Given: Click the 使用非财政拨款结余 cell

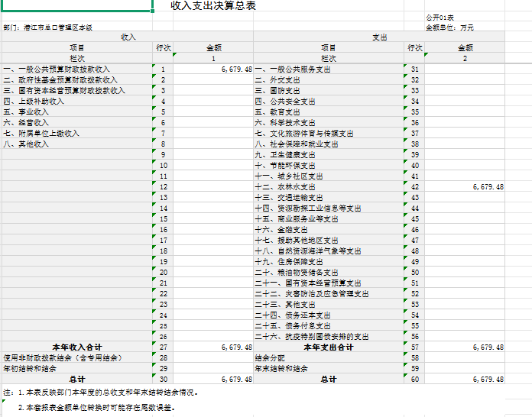Looking at the screenshot, I should pos(62,357).
